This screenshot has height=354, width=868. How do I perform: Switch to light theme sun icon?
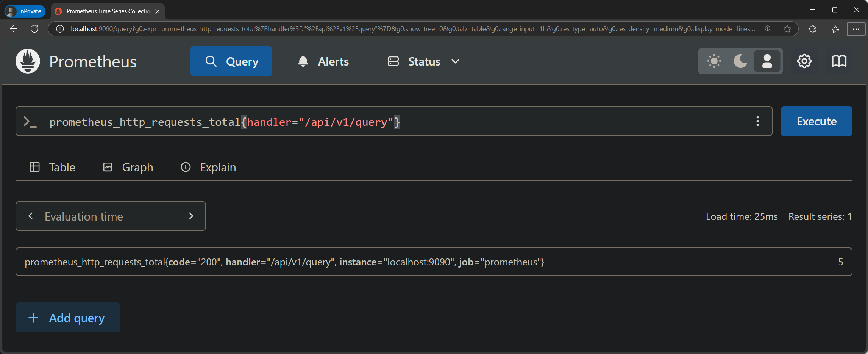point(714,61)
